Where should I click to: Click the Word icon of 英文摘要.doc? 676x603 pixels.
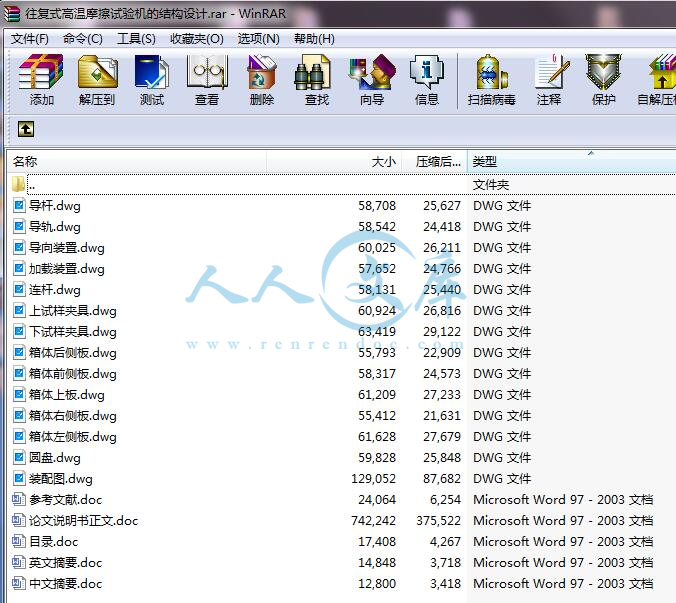[x=19, y=562]
